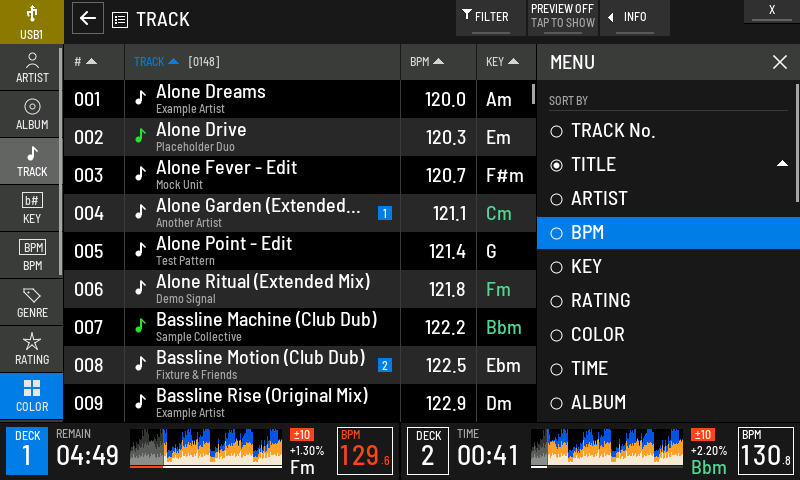The image size is (800, 480).
Task: Select DECK 2 button
Action: pos(428,451)
